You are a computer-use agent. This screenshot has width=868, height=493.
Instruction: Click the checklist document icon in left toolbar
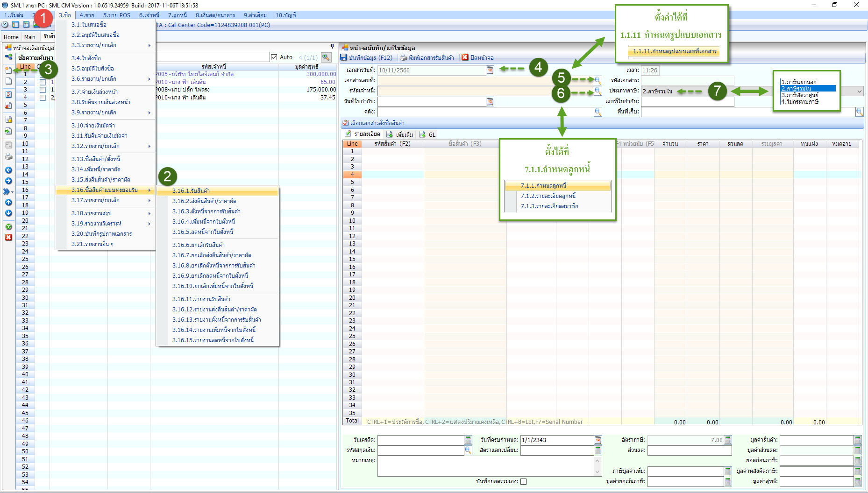(8, 94)
